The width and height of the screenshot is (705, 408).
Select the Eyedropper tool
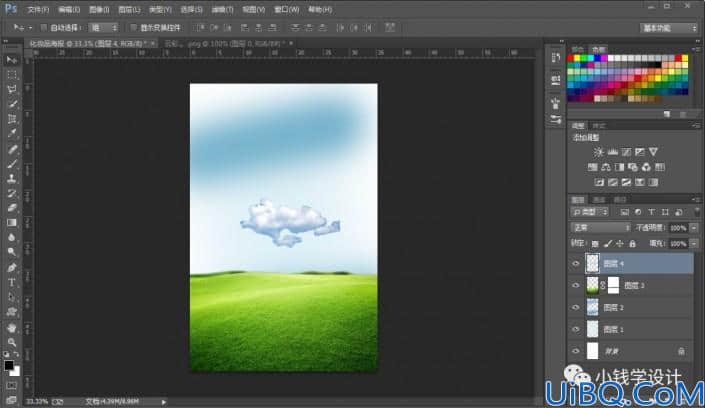coord(12,134)
